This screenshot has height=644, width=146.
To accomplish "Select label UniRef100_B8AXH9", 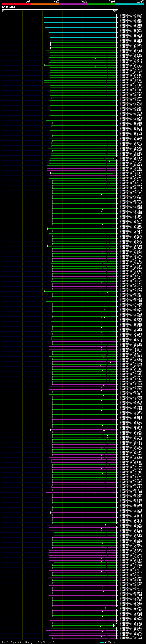I will point(131,171).
